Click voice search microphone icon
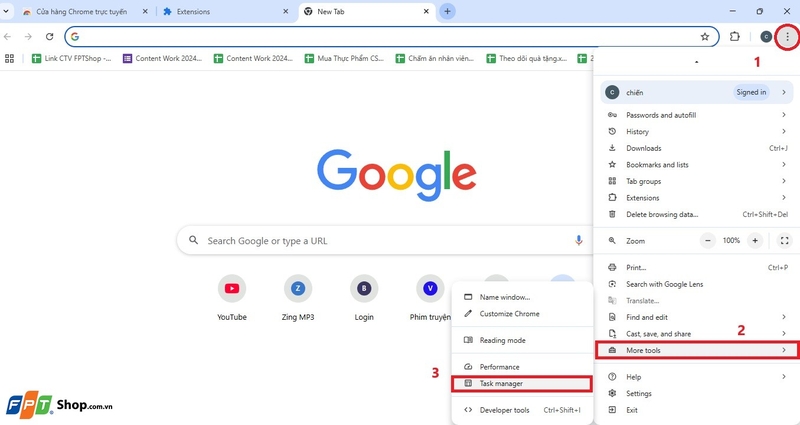 click(579, 240)
